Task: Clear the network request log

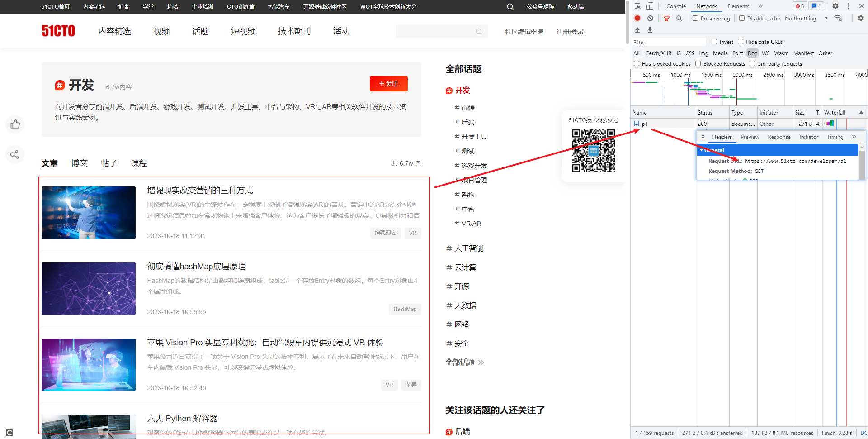Action: [x=650, y=18]
